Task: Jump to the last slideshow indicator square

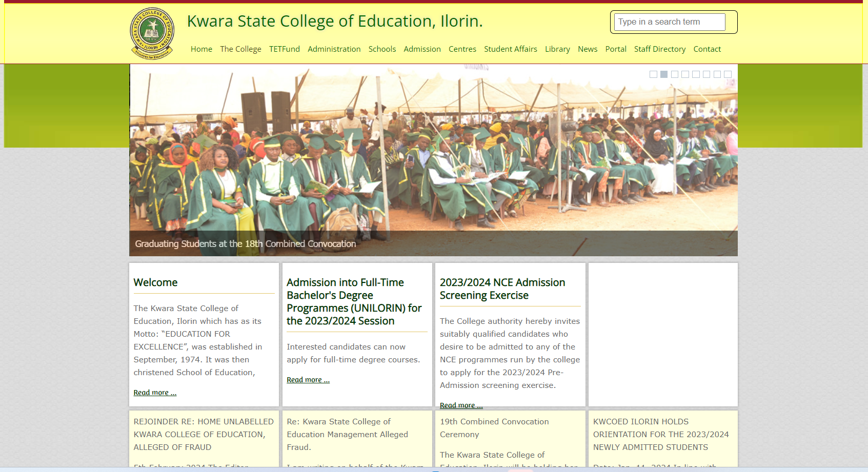Action: coord(728,74)
